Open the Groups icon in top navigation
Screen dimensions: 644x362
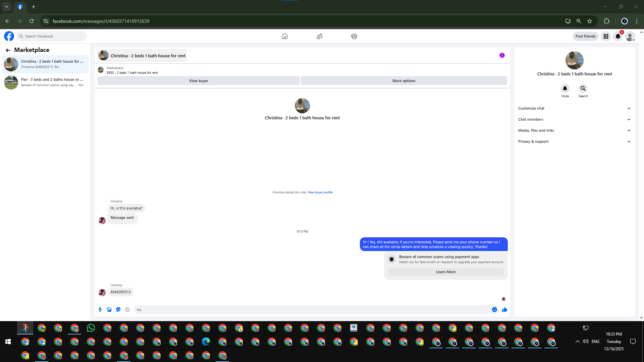(x=354, y=36)
